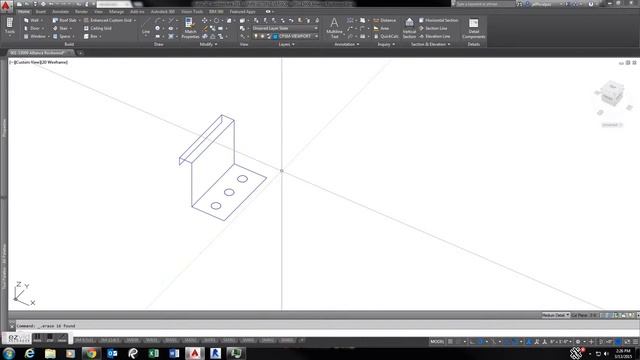Switch to the Home ribbon tab
This screenshot has height=360, width=640.
pyautogui.click(x=24, y=11)
